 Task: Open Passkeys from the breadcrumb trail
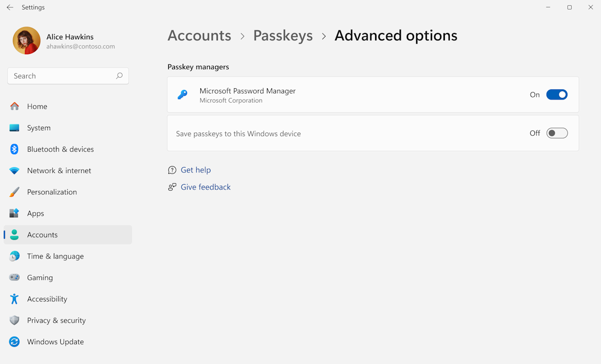283,35
